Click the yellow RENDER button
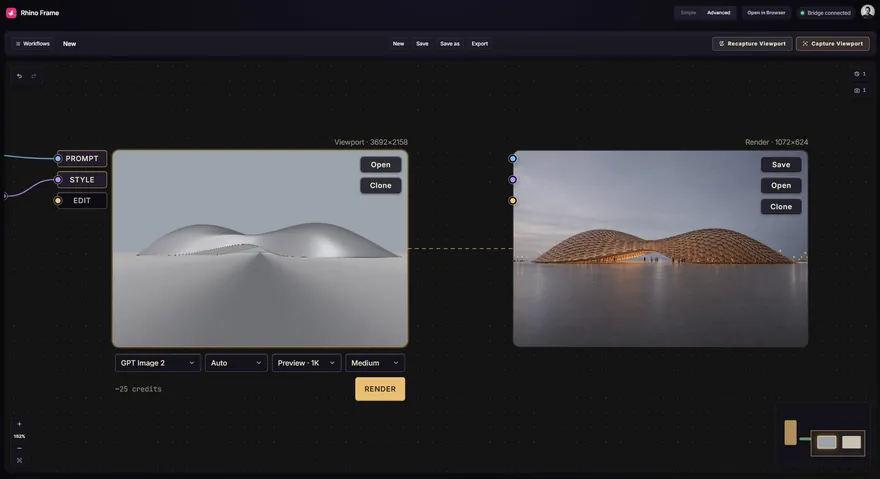880x479 pixels. pos(380,389)
